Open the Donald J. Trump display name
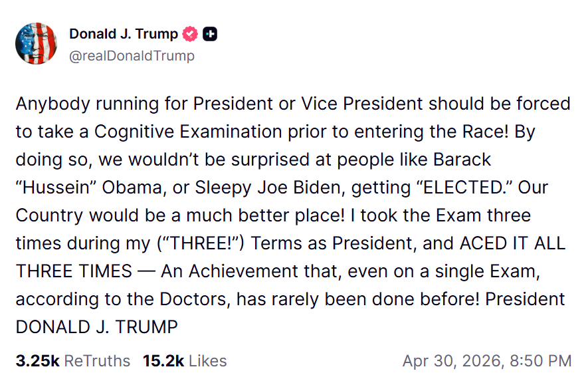The height and width of the screenshot is (383, 588). [x=124, y=34]
